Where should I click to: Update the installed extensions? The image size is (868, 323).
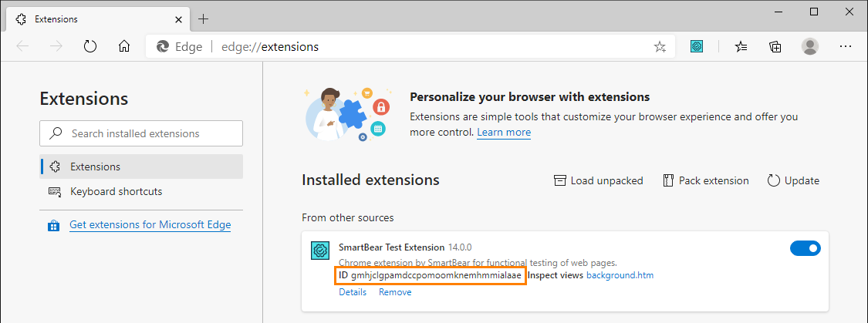point(793,180)
